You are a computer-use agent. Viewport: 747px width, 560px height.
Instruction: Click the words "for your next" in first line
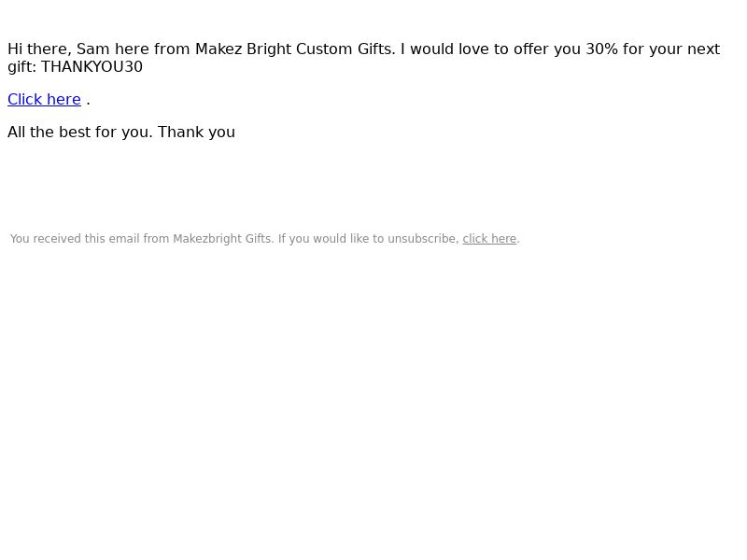671,49
